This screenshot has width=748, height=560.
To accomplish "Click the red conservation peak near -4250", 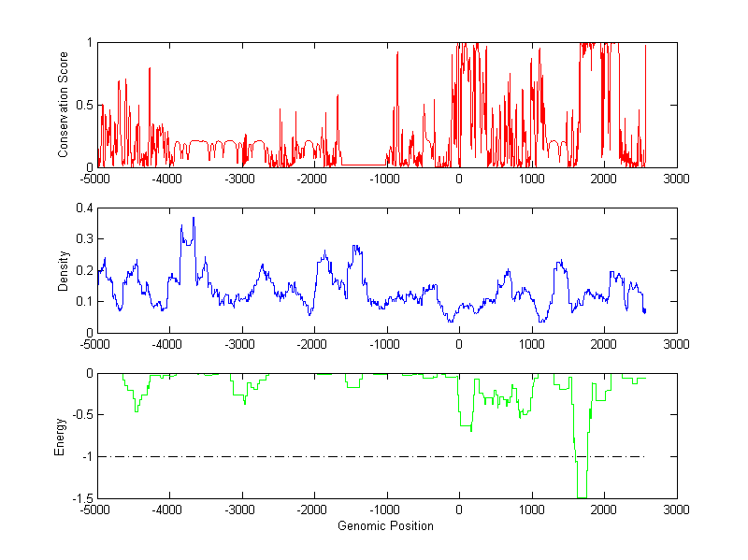I will [x=150, y=69].
